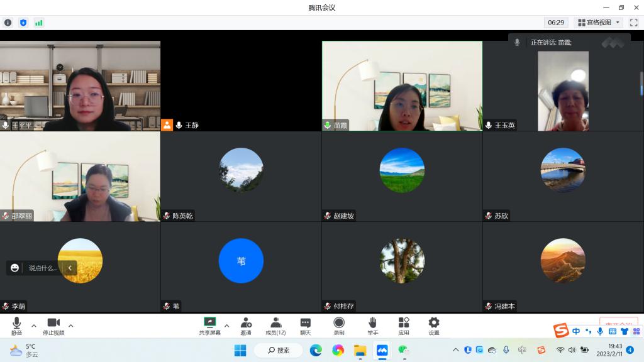Raise hand using the 举手 icon
Viewport: 644px width, 362px height.
click(372, 325)
